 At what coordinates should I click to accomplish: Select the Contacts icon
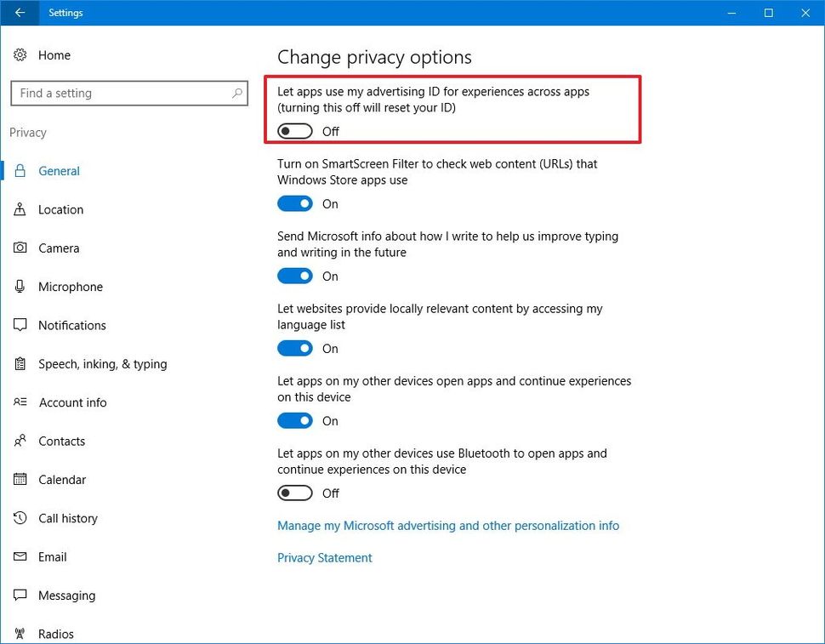20,441
